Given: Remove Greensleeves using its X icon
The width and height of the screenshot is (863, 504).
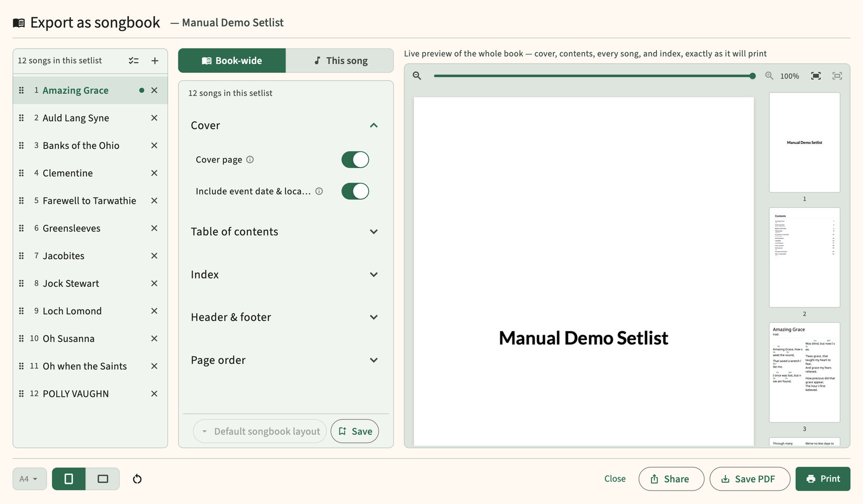Looking at the screenshot, I should [154, 228].
